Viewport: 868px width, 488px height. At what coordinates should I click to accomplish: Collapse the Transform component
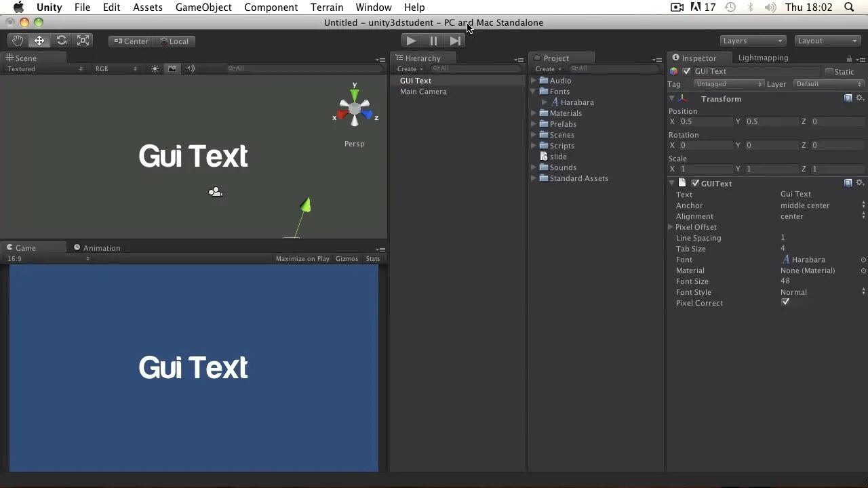[672, 99]
